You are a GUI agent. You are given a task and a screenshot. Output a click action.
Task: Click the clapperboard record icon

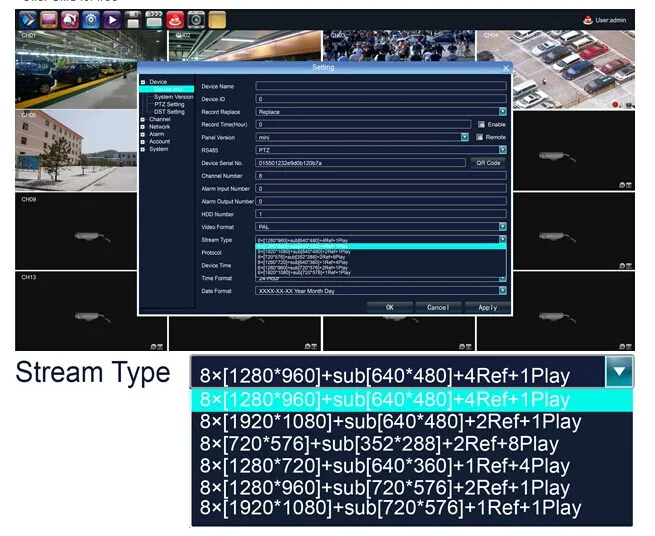[154, 20]
